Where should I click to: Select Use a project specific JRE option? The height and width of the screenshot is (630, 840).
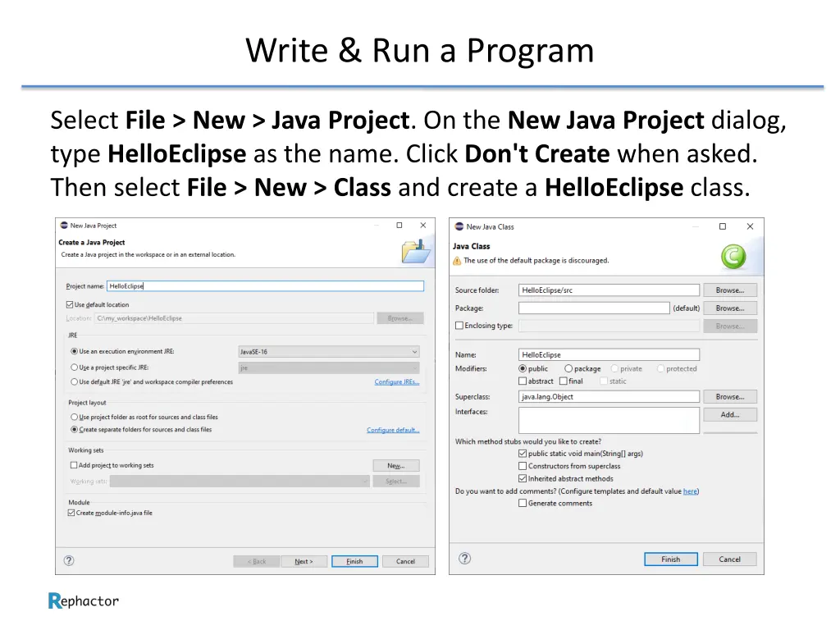pyautogui.click(x=75, y=367)
